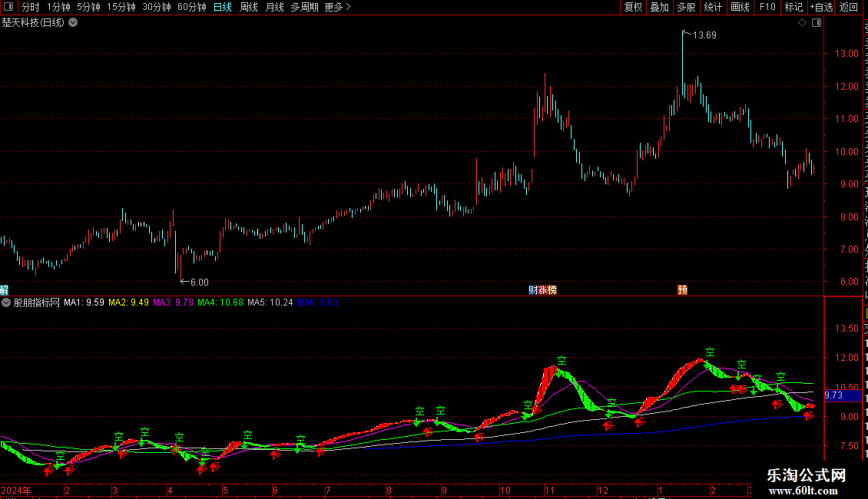Activate the 画线 drawing tool

click(740, 7)
